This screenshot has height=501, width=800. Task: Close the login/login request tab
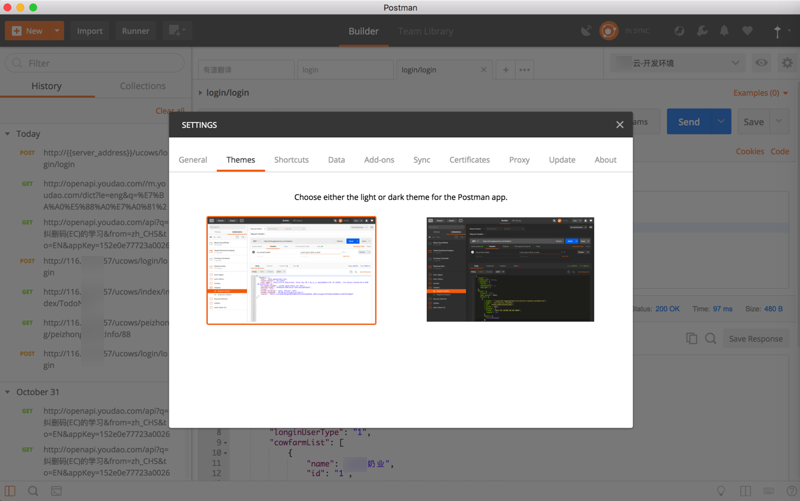point(483,69)
